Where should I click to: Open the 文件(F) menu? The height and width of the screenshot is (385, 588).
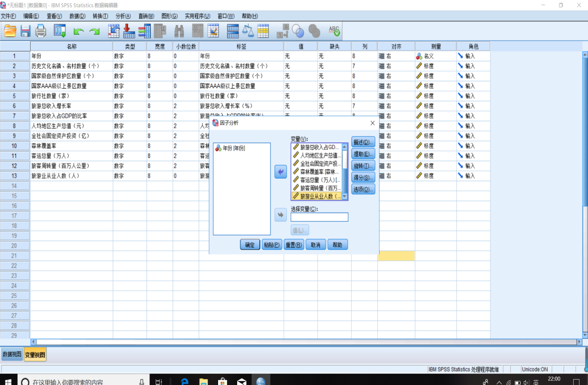(8, 16)
